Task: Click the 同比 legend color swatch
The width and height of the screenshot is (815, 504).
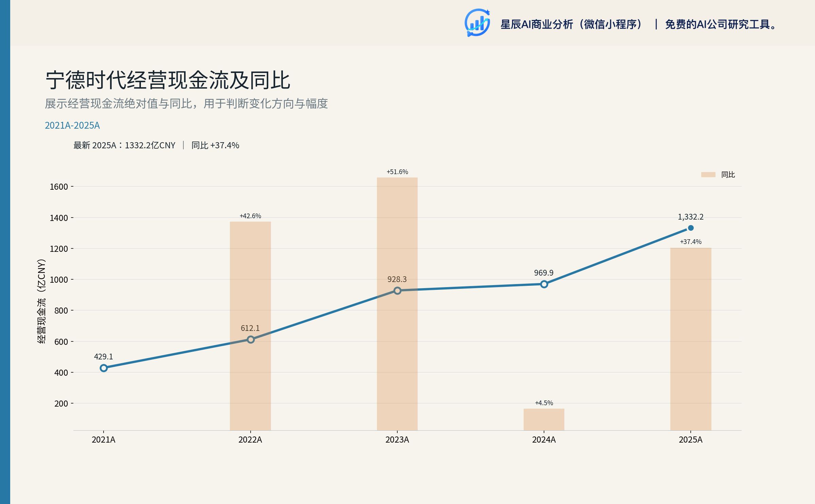Action: pyautogui.click(x=708, y=174)
